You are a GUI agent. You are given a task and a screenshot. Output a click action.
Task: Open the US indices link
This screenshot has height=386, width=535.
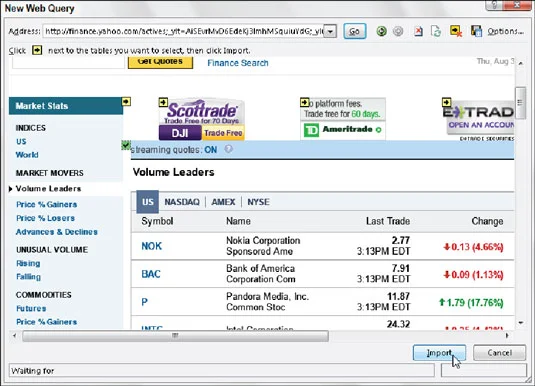(21, 142)
